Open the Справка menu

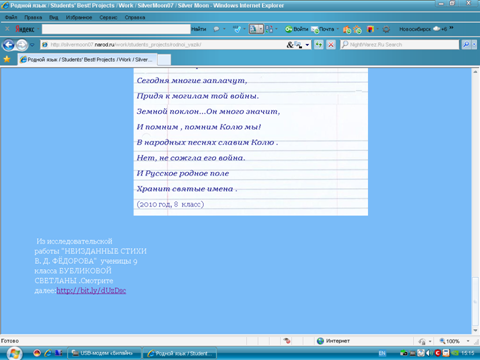coord(135,17)
